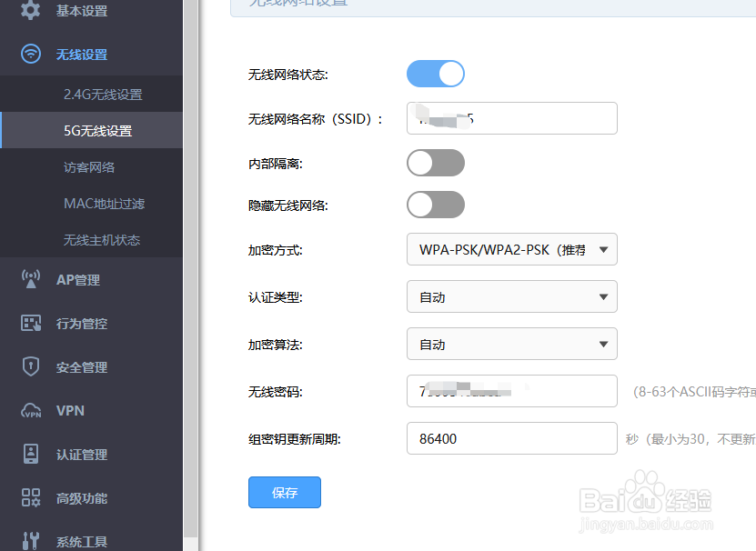Click the 组密钥更新周期 field showing 86400
Image resolution: width=756 pixels, height=551 pixels.
[512, 438]
